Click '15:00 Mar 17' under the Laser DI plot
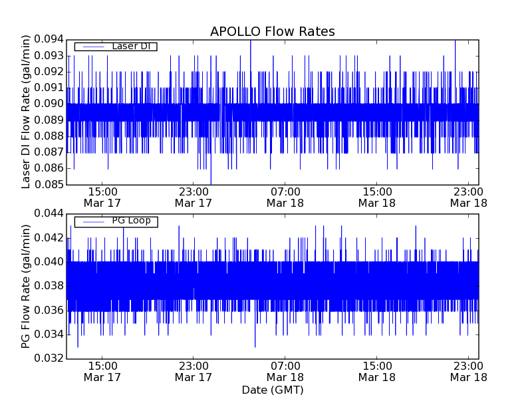 [x=102, y=198]
